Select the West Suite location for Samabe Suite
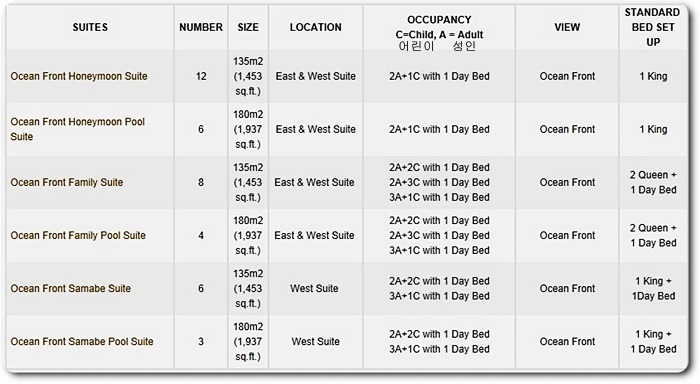 point(314,288)
